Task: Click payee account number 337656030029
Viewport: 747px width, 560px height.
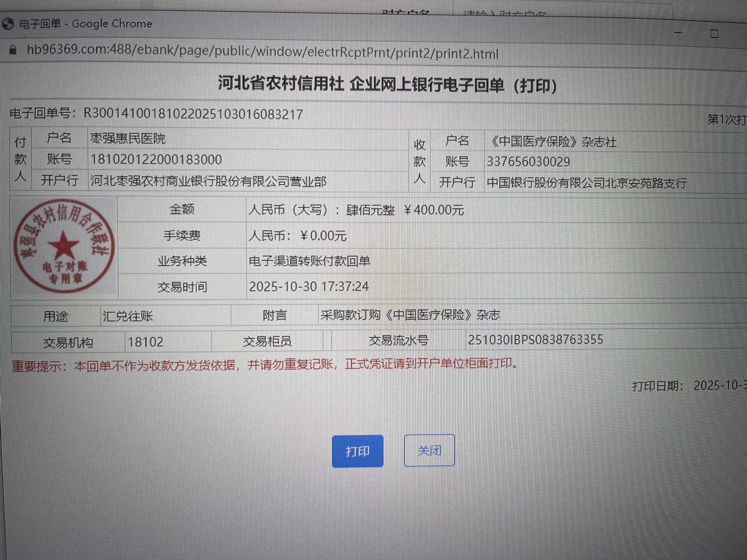Action: tap(528, 162)
